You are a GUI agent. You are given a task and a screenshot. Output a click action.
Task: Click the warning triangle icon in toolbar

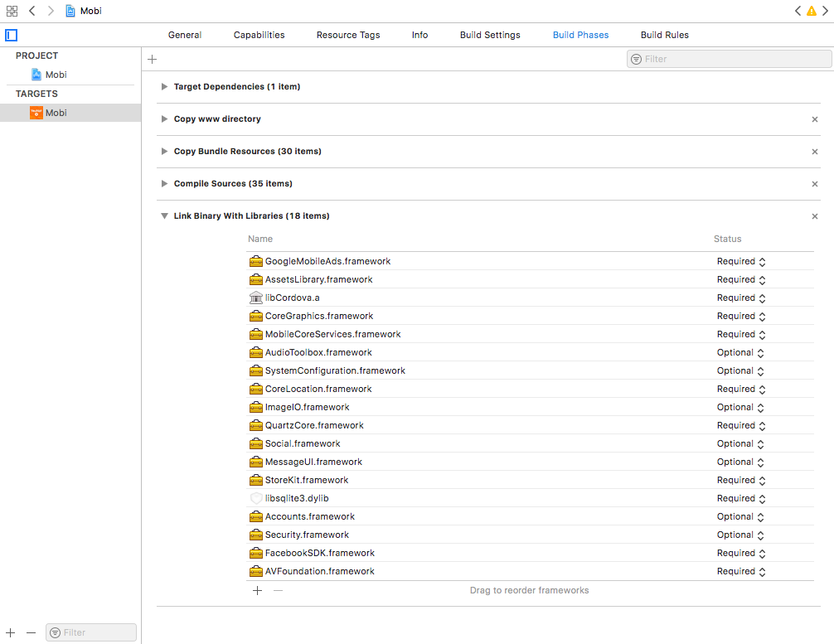[812, 11]
